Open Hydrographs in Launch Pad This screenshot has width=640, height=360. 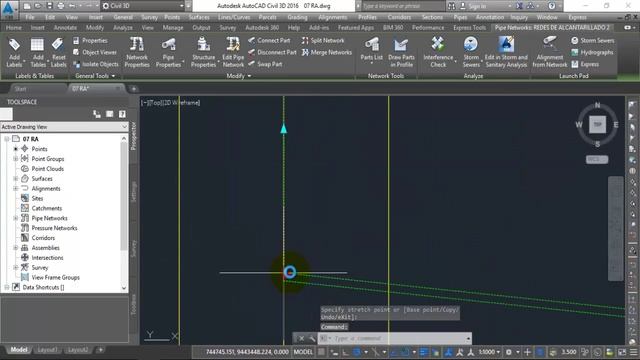click(x=592, y=52)
